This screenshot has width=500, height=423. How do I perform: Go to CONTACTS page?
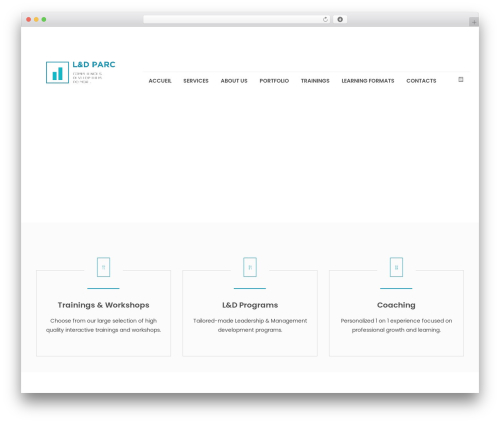point(421,81)
